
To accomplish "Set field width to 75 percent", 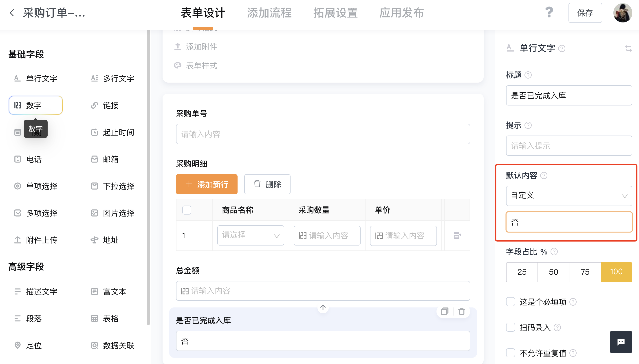I will point(585,272).
